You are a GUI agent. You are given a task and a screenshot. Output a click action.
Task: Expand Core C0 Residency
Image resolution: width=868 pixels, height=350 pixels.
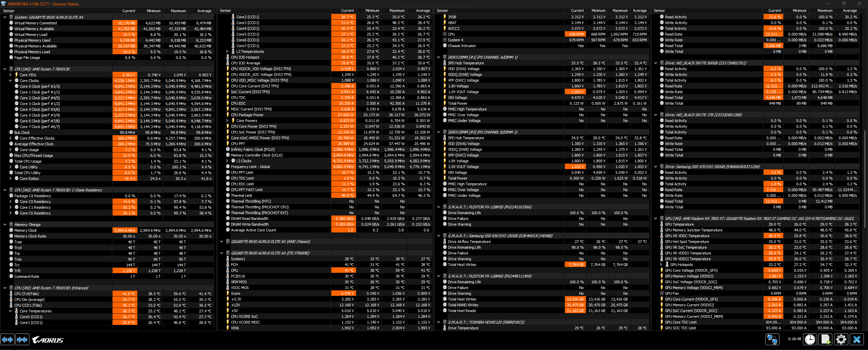click(10, 202)
